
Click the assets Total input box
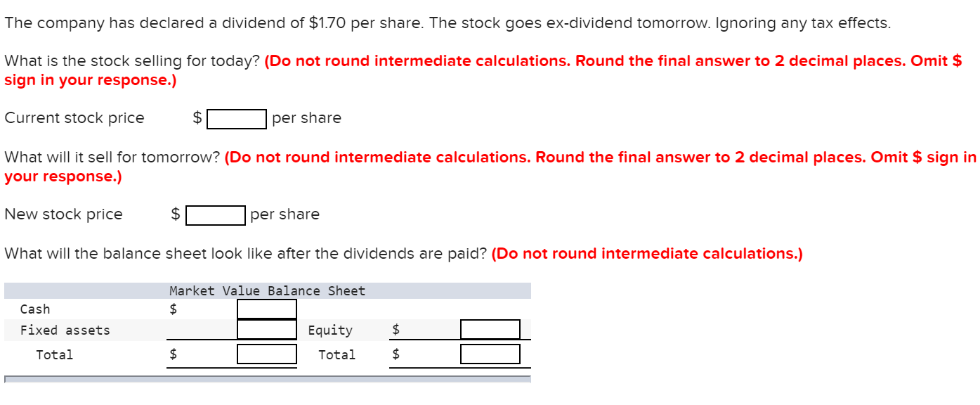coord(266,353)
